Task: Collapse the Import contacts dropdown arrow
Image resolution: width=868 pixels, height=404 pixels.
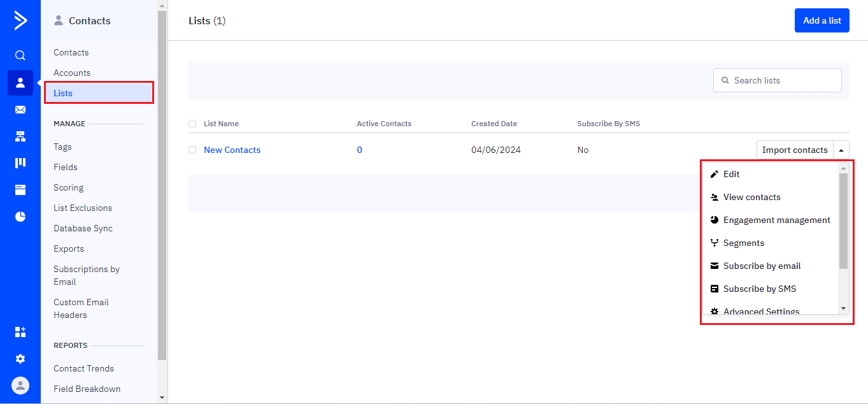Action: point(841,150)
